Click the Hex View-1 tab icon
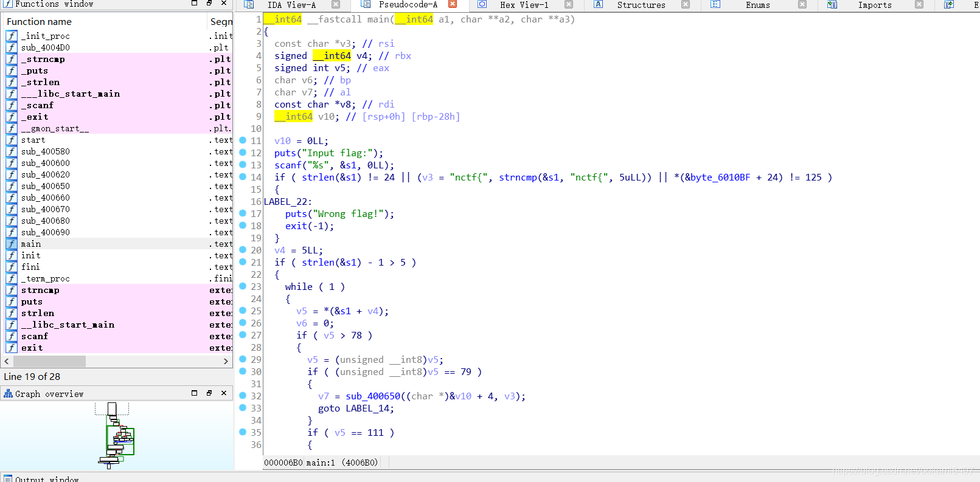980x482 pixels. 482,4
